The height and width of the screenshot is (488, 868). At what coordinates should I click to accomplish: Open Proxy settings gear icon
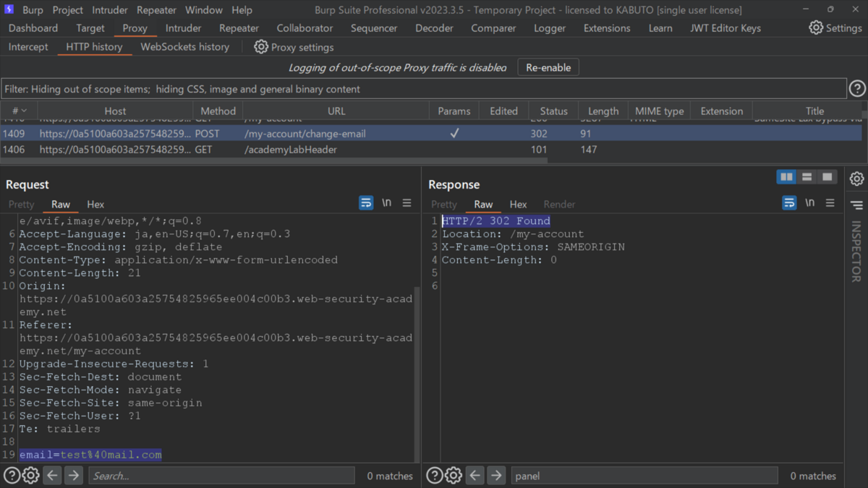click(261, 47)
